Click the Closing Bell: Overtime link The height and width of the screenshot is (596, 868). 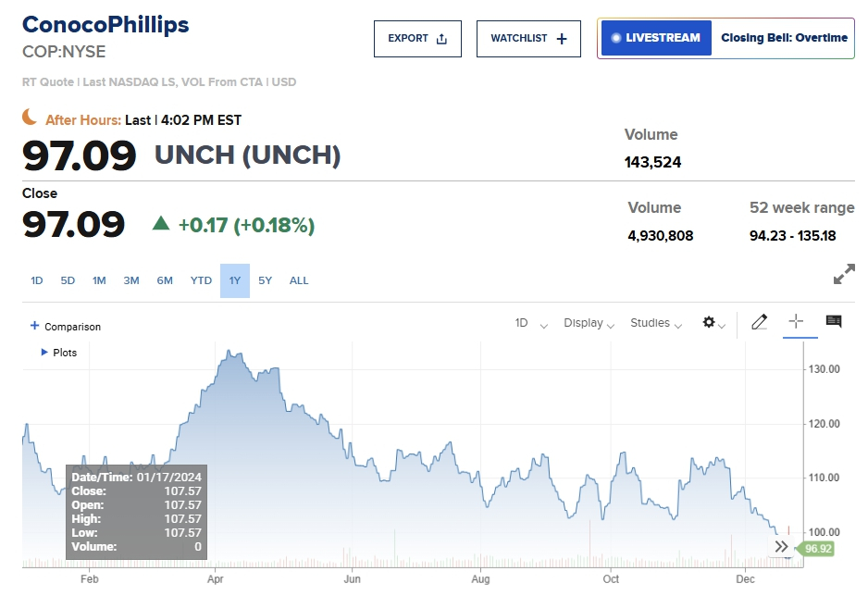[784, 38]
